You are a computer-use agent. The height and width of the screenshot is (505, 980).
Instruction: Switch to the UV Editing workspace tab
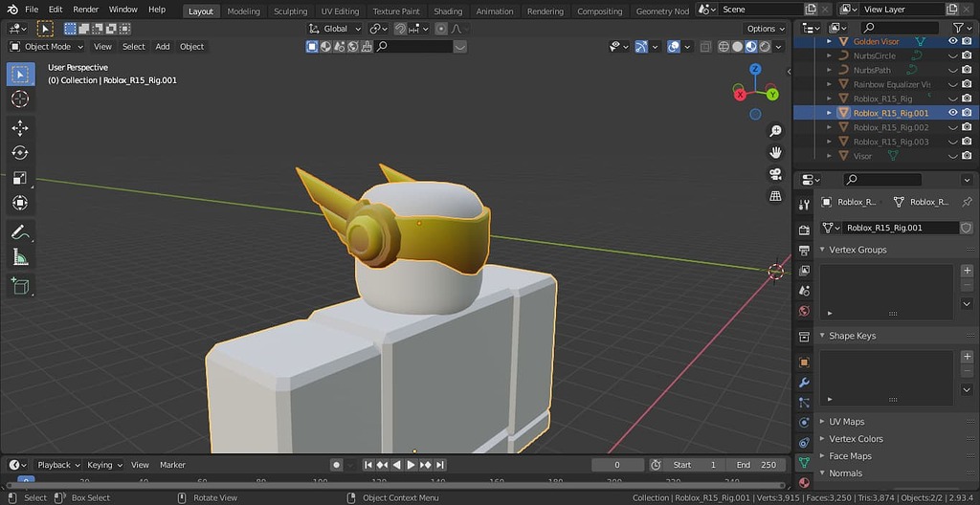pos(340,11)
